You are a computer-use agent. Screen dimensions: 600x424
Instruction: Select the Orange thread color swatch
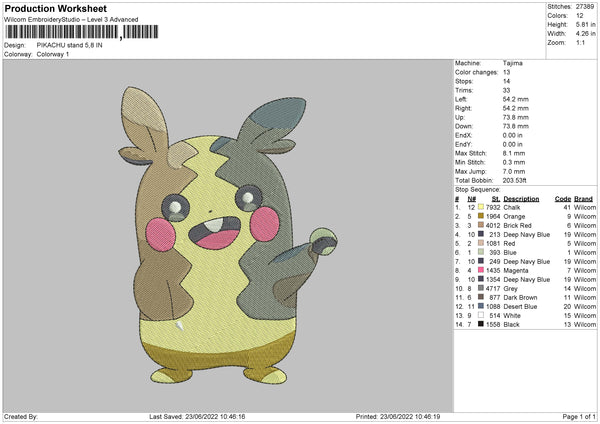pyautogui.click(x=481, y=216)
